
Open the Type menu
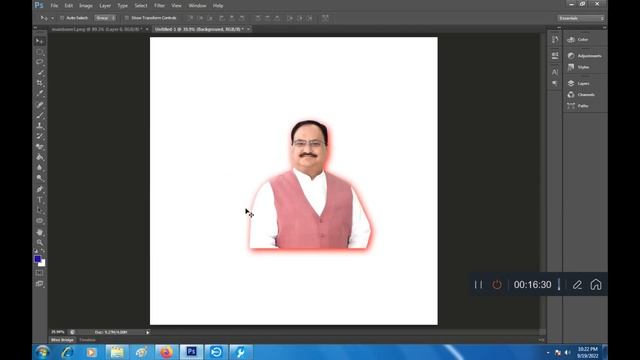(x=122, y=6)
